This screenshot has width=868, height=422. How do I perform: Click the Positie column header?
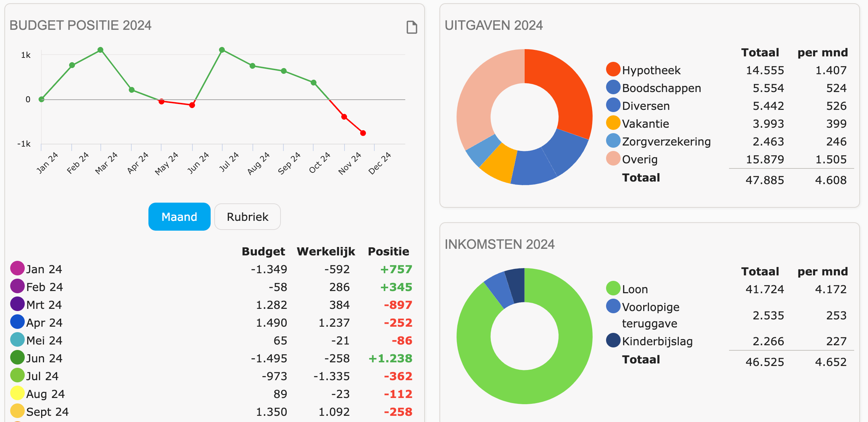[x=388, y=251]
